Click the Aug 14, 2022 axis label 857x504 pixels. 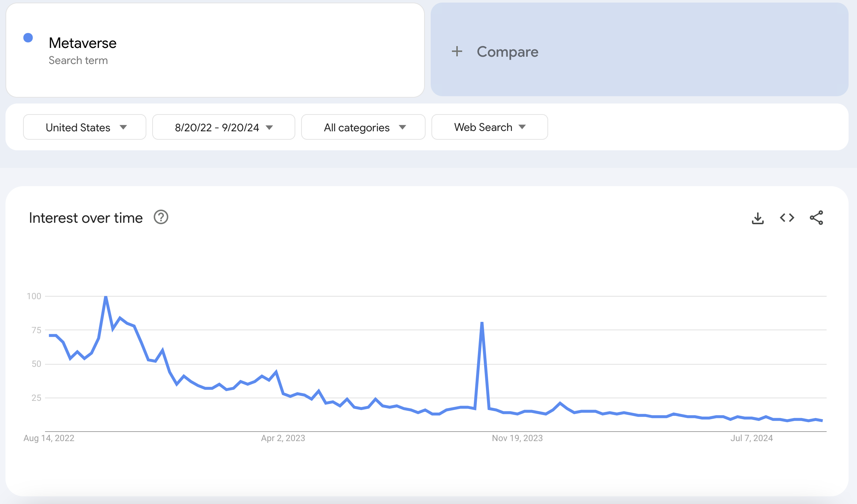coord(48,438)
